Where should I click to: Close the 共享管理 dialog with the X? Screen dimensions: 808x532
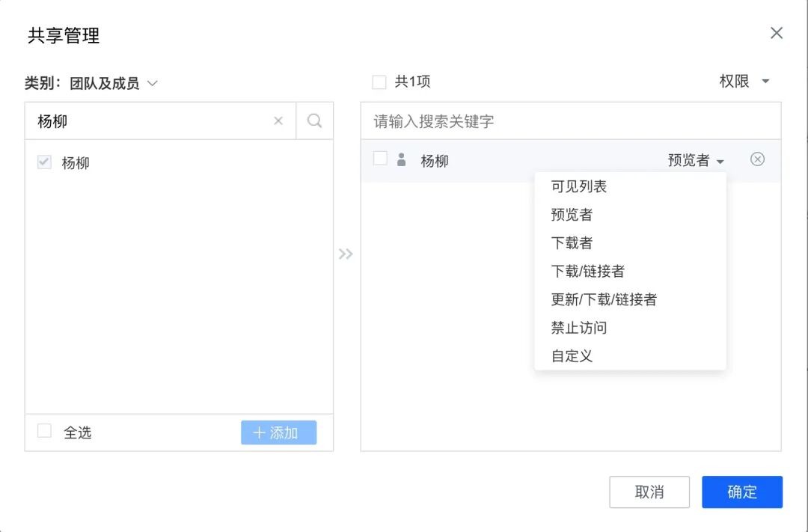coord(776,33)
